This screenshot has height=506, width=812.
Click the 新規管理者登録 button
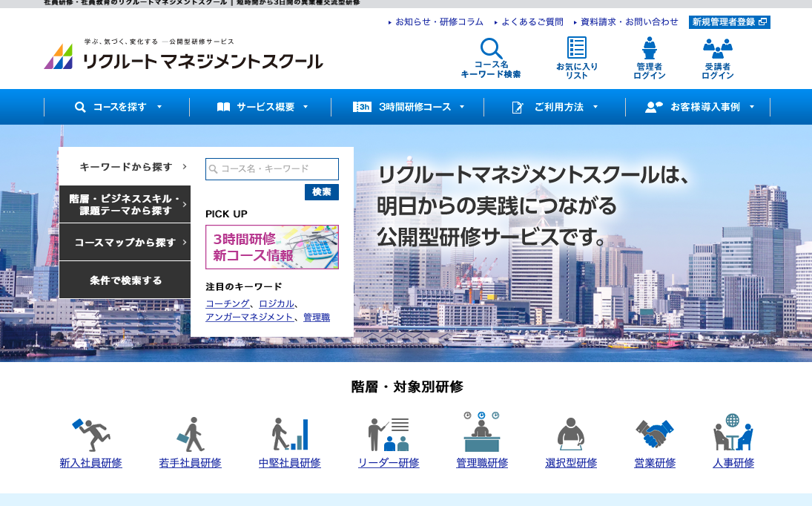729,22
